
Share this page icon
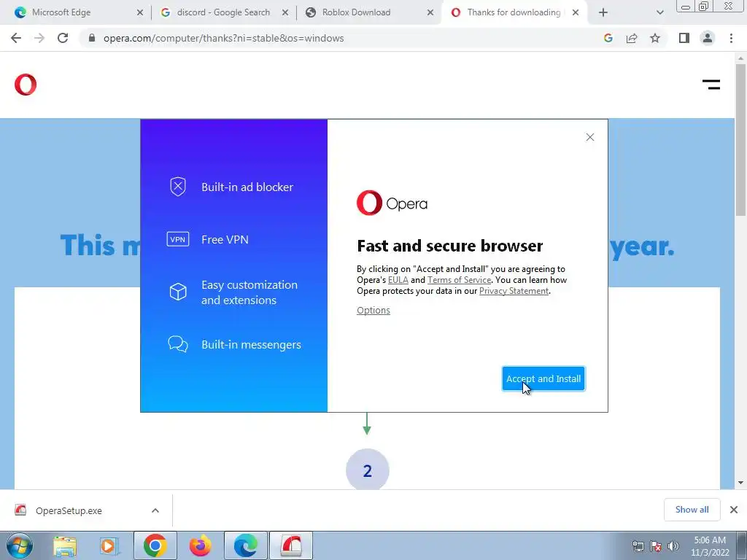[x=632, y=38]
